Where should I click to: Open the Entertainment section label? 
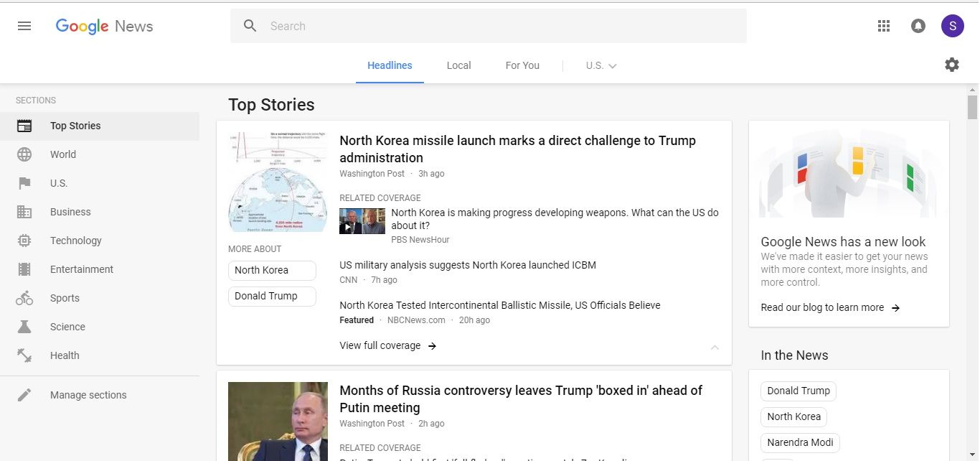click(82, 269)
